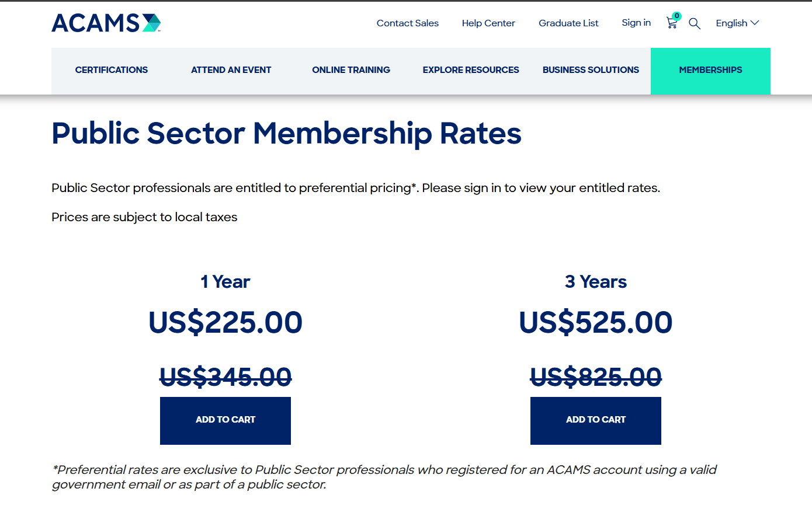The width and height of the screenshot is (812, 509).
Task: Open the shopping cart icon
Action: [x=671, y=24]
